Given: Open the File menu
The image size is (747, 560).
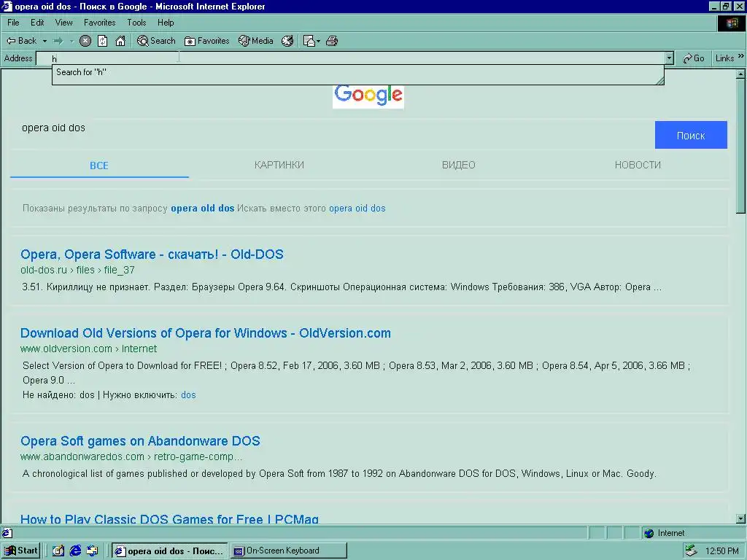Looking at the screenshot, I should click(x=13, y=23).
